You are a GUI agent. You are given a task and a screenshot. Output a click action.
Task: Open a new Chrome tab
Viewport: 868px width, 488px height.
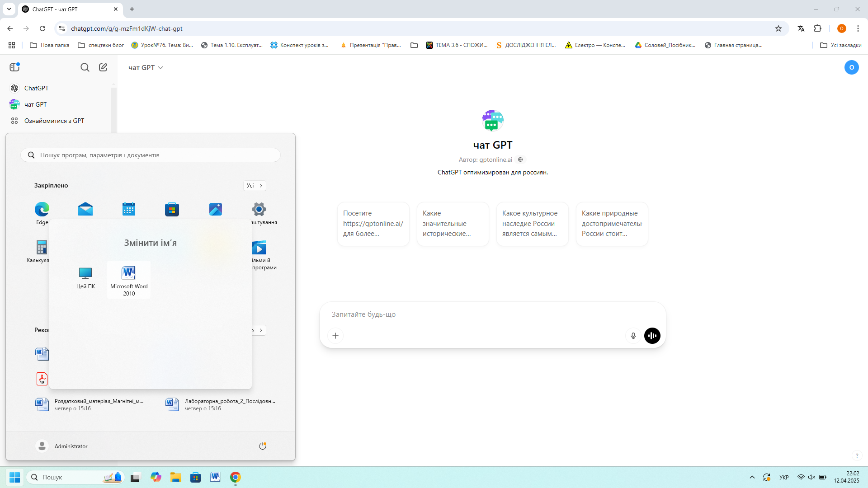(132, 9)
